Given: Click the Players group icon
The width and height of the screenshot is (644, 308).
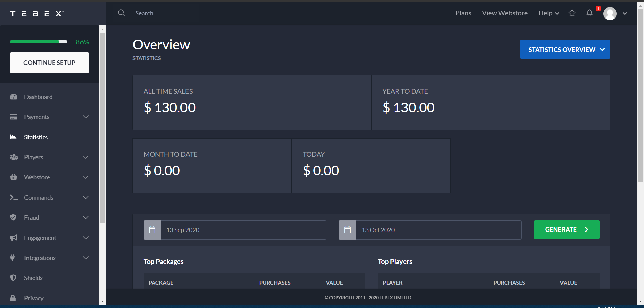Looking at the screenshot, I should point(14,157).
